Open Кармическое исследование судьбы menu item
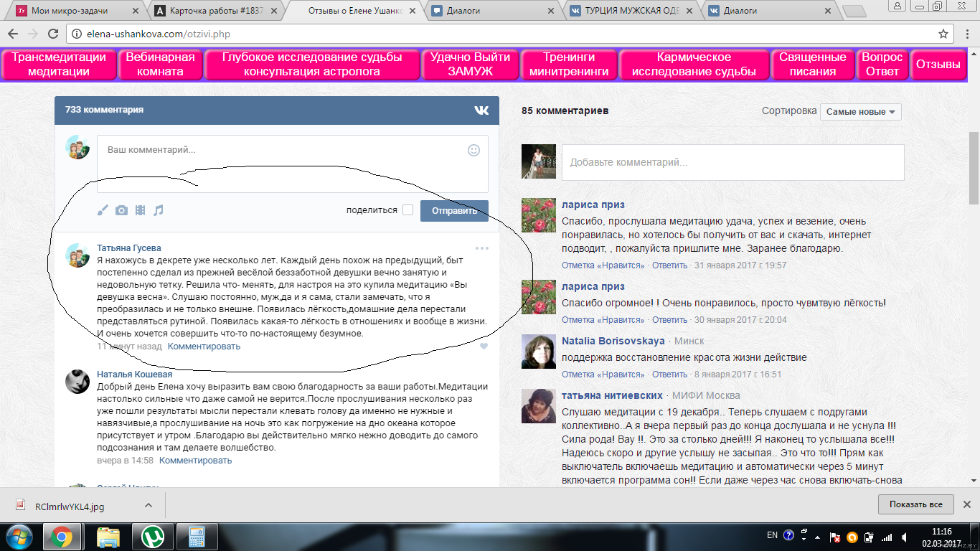Image resolution: width=980 pixels, height=551 pixels. (694, 64)
